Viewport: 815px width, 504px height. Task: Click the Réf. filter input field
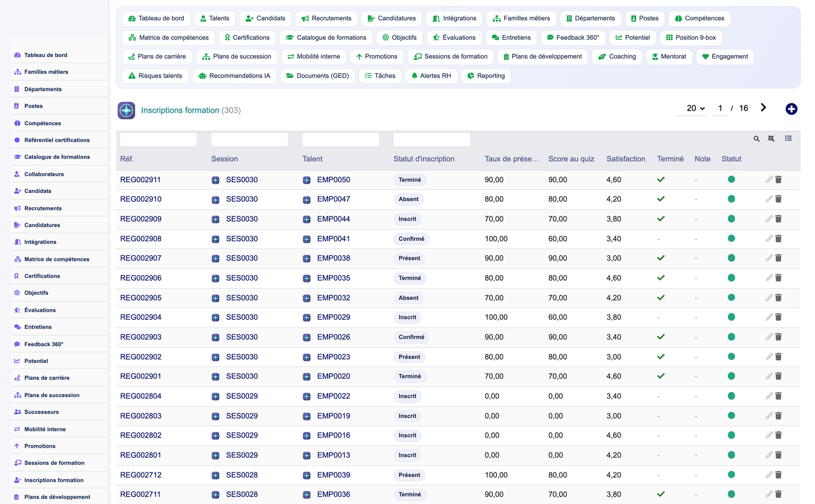[158, 140]
